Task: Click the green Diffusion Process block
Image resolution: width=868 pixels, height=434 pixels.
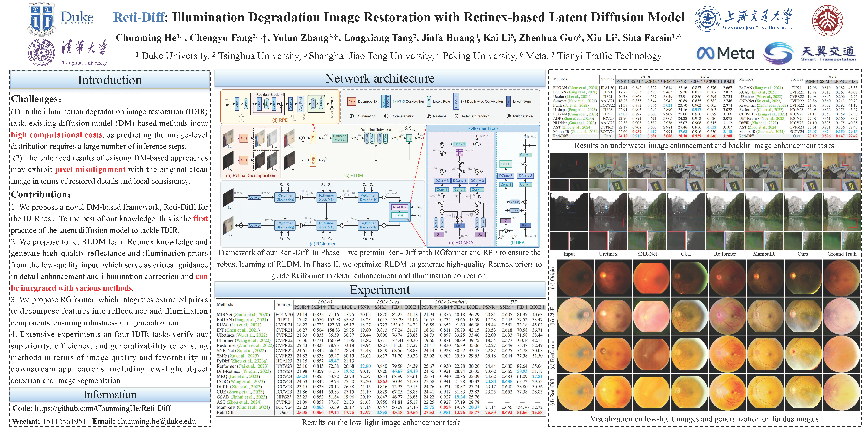Action: pyautogui.click(x=339, y=138)
